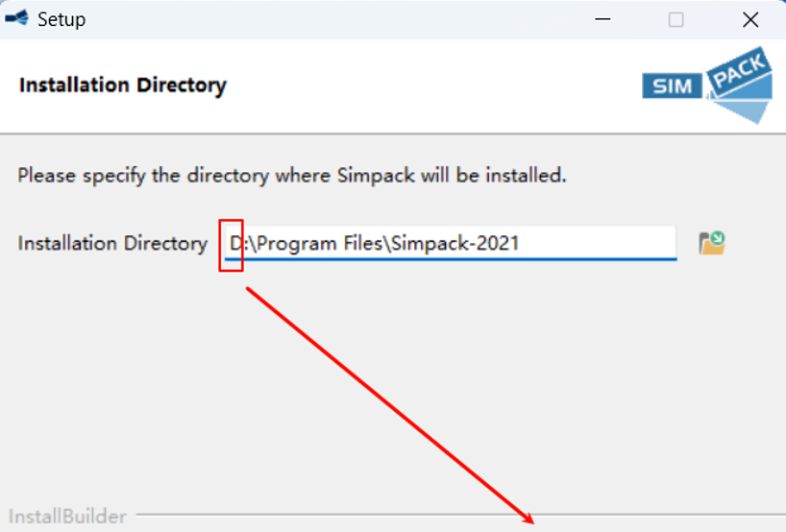Focus the Installation Directory text field
This screenshot has width=786, height=532.
[x=450, y=243]
